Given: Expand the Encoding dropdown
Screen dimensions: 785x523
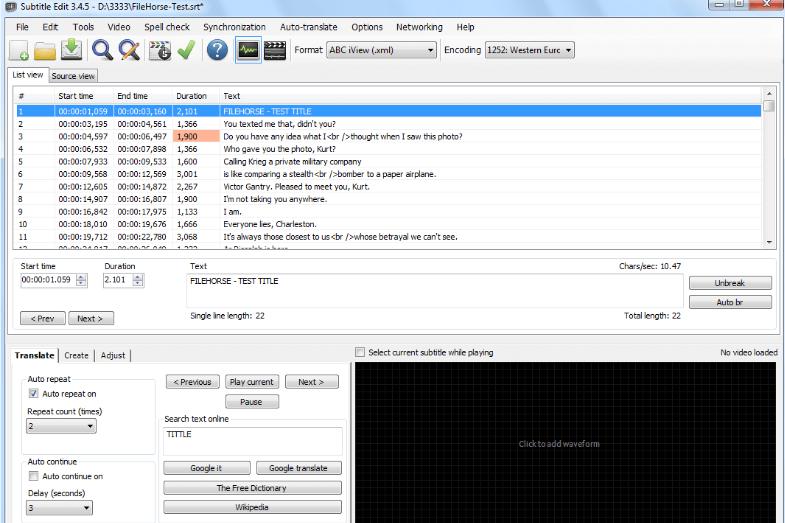Looking at the screenshot, I should click(530, 50).
